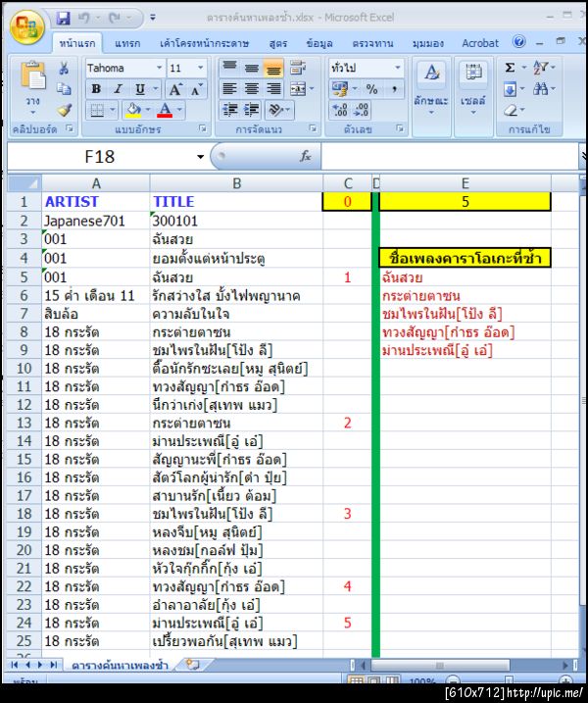The width and height of the screenshot is (588, 703).
Task: Open the borders dropdown arrow
Action: (x=113, y=110)
